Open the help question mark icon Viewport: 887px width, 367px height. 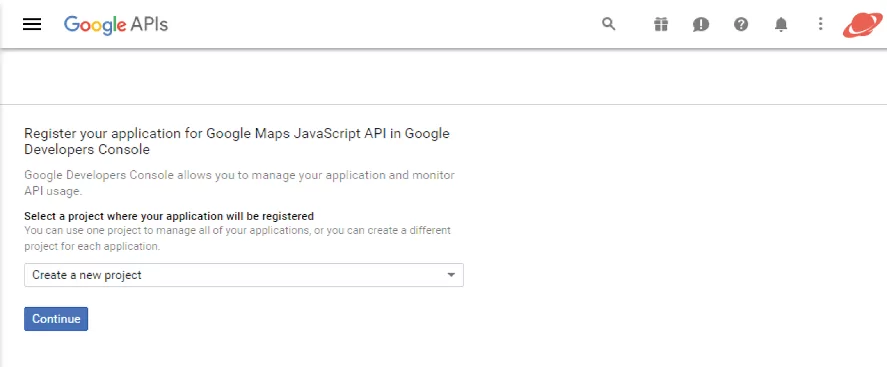pos(741,24)
